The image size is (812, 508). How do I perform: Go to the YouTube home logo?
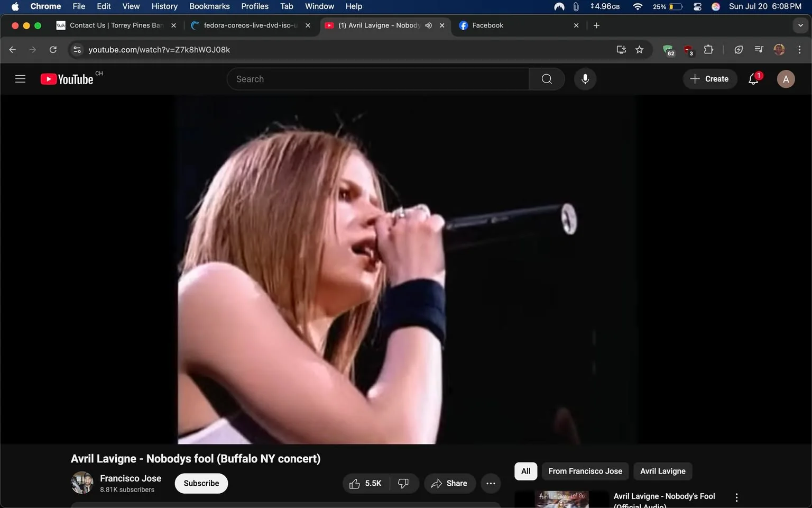tap(67, 79)
